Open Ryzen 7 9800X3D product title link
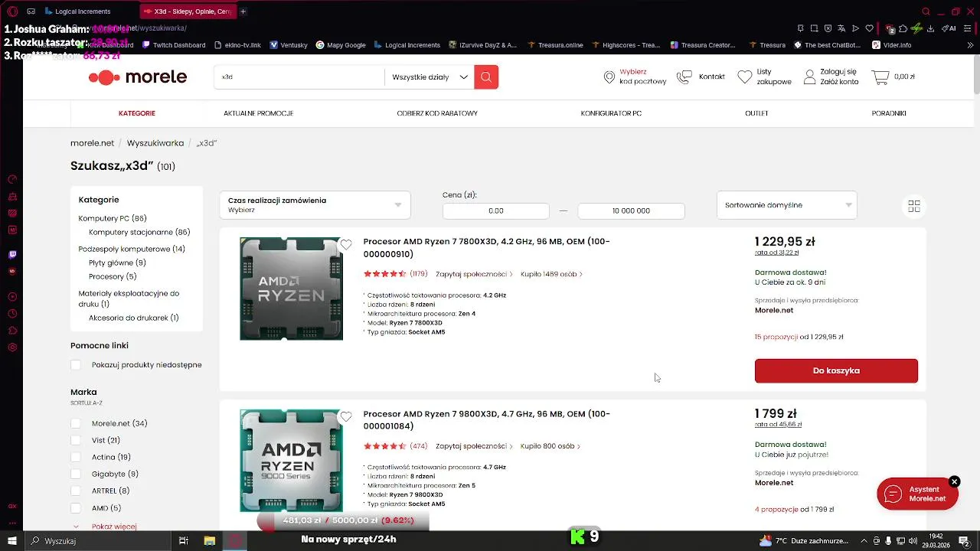 click(x=486, y=419)
